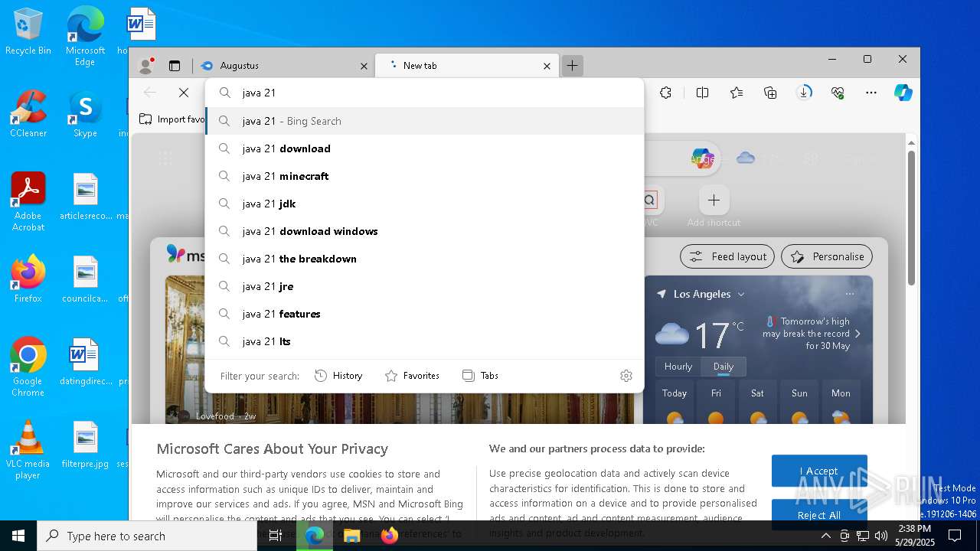The width and height of the screenshot is (980, 551).
Task: Choose suggestion java 21 jre
Action: point(425,286)
